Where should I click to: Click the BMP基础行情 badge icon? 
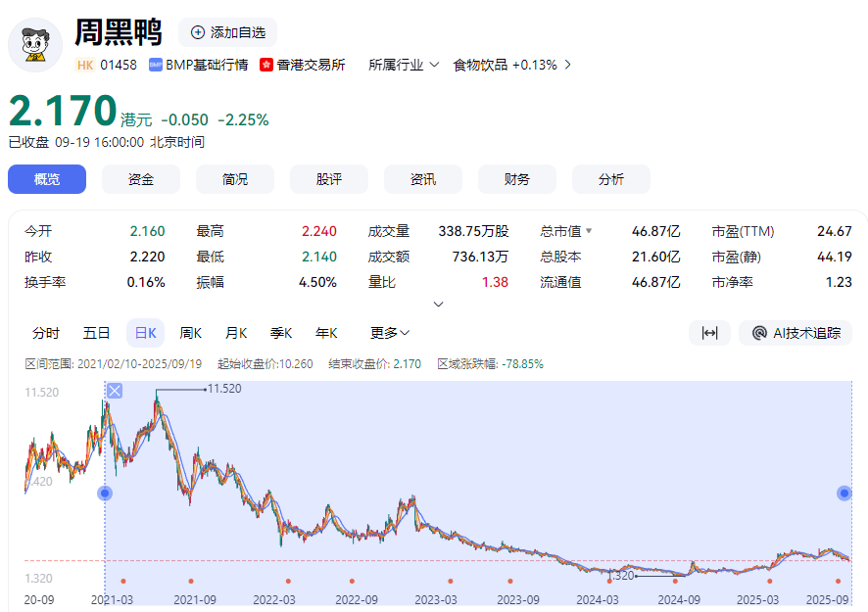point(156,66)
